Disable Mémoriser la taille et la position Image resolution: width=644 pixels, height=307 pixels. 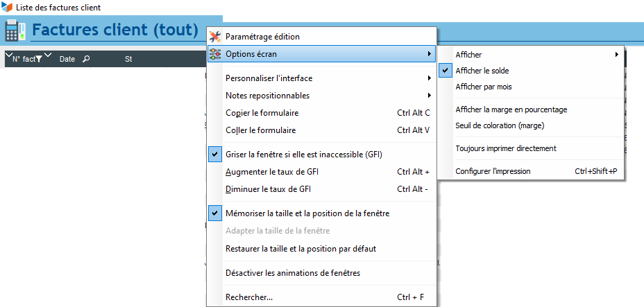click(x=307, y=213)
